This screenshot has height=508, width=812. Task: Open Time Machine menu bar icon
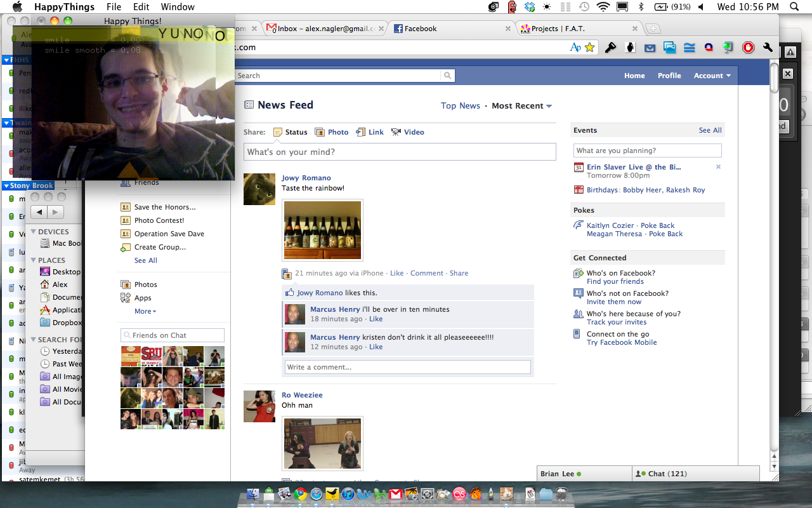(584, 7)
